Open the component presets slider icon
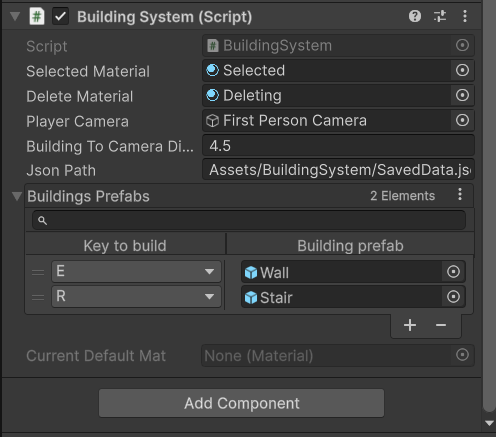The width and height of the screenshot is (496, 437). point(440,16)
